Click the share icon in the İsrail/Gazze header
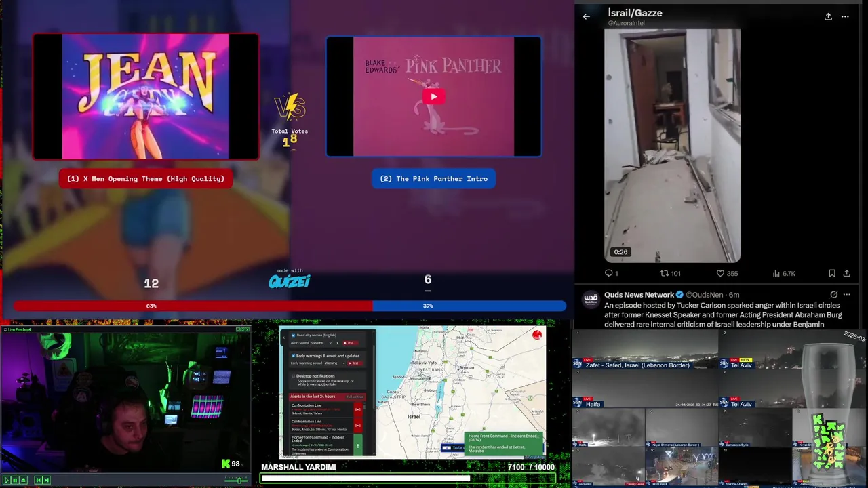Viewport: 868px width, 488px height. pyautogui.click(x=828, y=16)
